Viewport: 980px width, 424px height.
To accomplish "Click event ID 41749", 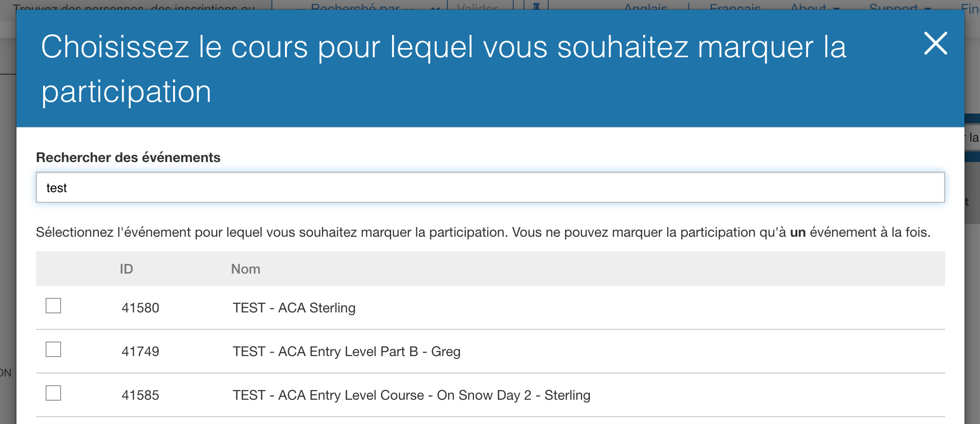I will 140,352.
